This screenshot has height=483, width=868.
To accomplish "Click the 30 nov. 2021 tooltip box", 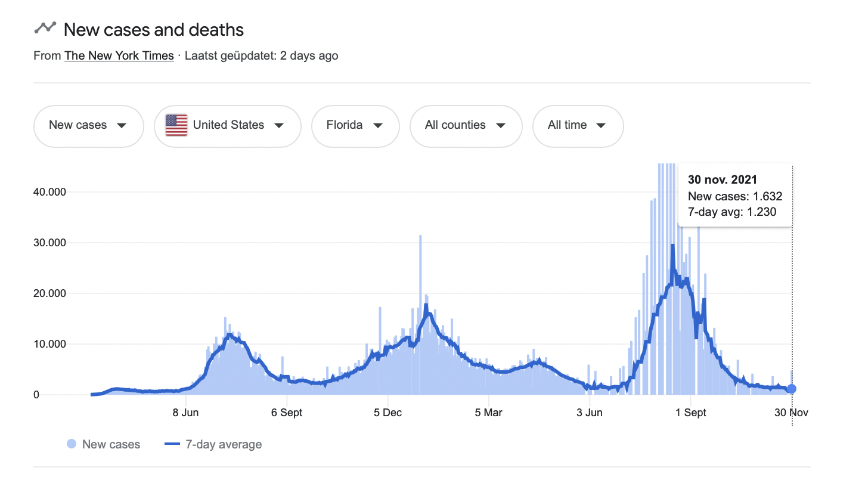I will coord(736,196).
